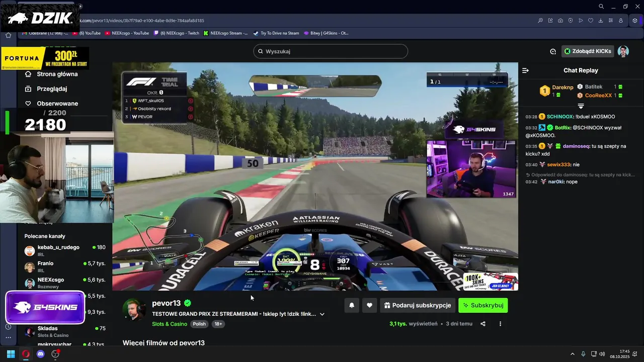Click sewix333 username in chat
Viewport: 644px width, 362px height.
pos(559,164)
